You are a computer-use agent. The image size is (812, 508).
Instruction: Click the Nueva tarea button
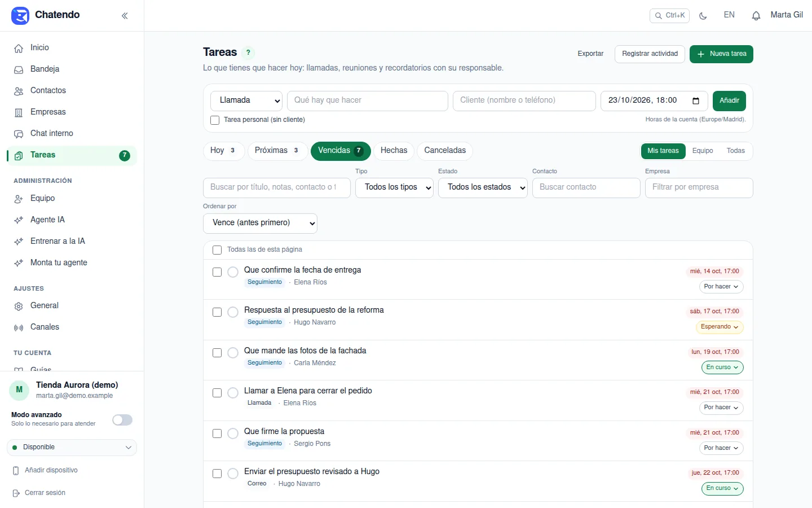click(721, 54)
